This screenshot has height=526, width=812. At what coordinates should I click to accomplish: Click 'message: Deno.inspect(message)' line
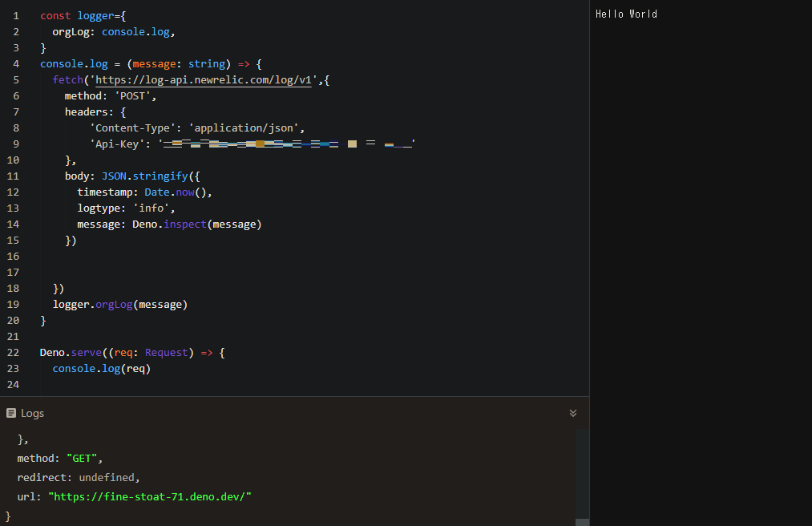point(169,225)
